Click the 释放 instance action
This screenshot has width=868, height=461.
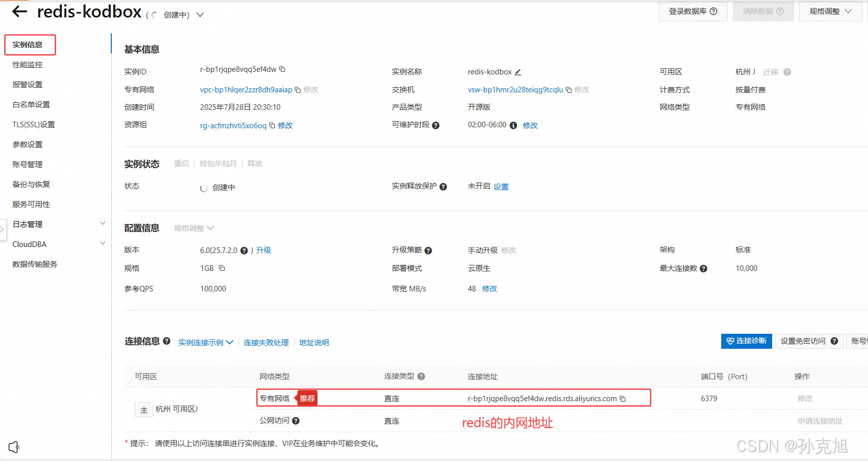click(x=255, y=164)
